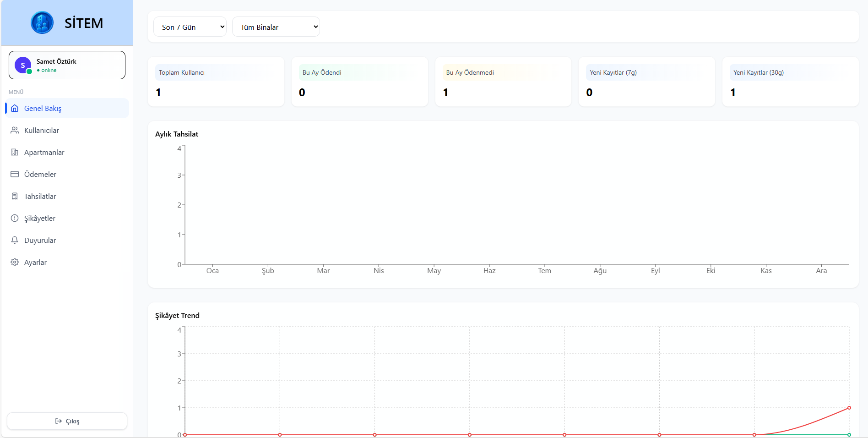The image size is (868, 438).
Task: Click the users icon next to Kullanıcılar
Action: (x=15, y=130)
